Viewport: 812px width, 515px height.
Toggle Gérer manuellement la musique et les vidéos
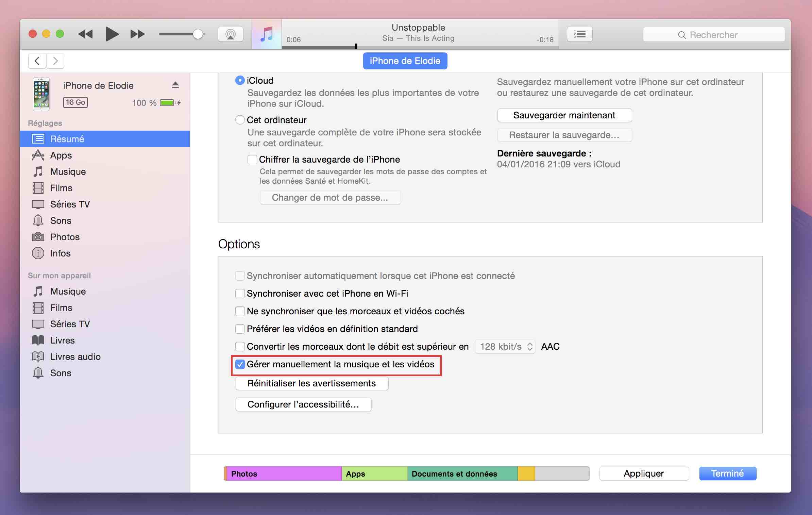coord(240,364)
